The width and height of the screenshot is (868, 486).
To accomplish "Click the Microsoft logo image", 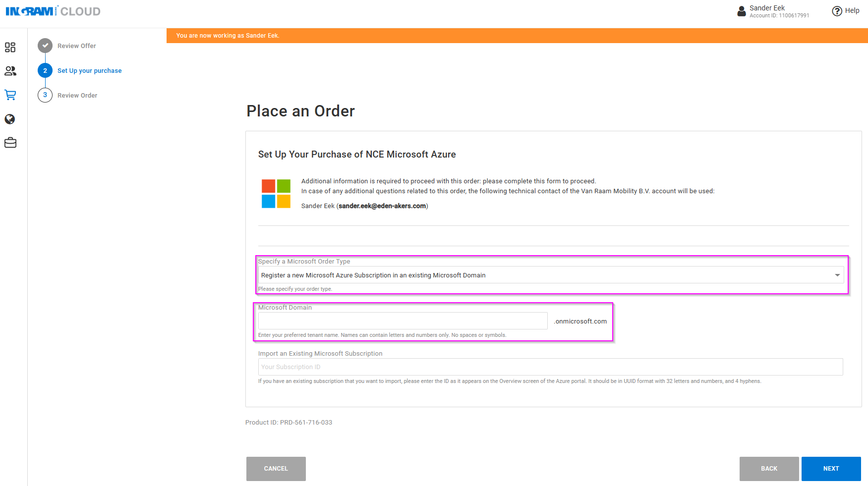I will [x=276, y=194].
